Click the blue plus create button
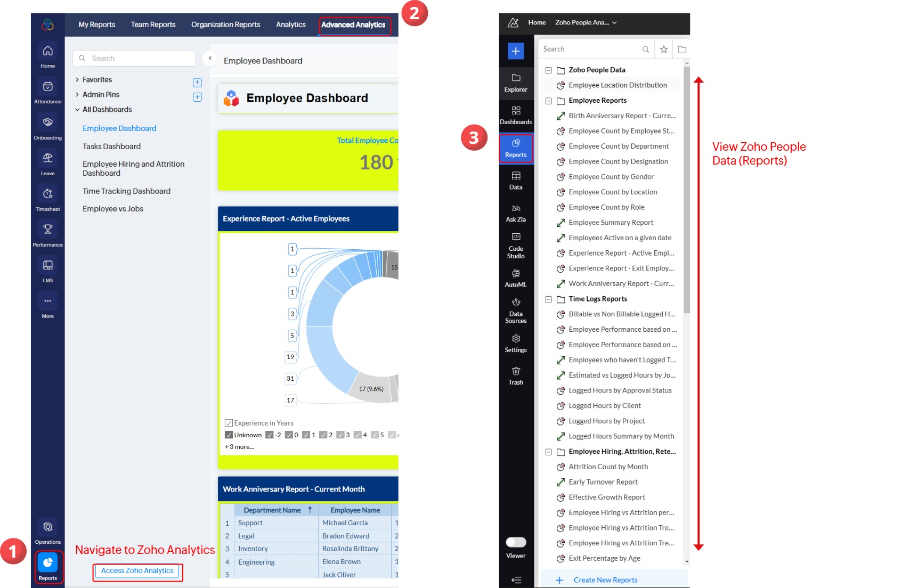 click(515, 51)
